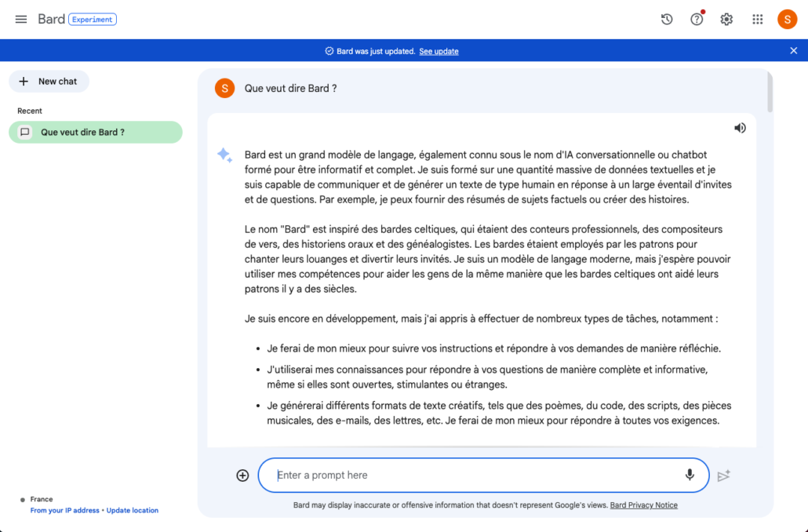Open the Bard Privacy Notice link

pos(643,505)
